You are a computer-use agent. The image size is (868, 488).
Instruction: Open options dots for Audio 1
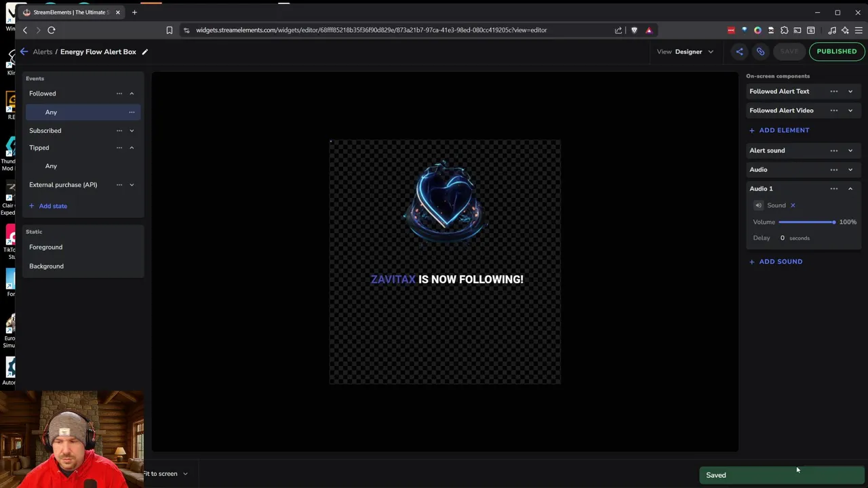(x=834, y=188)
